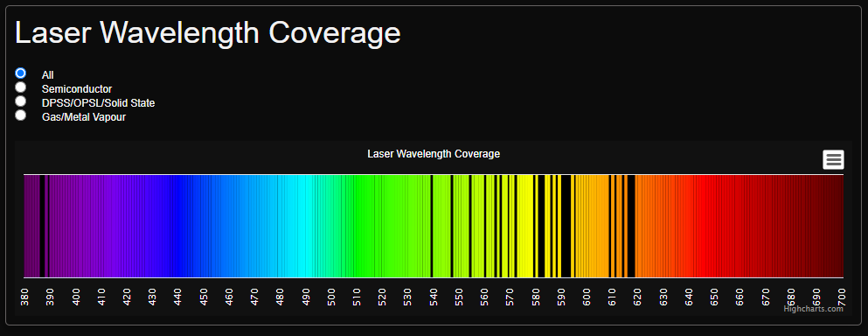Click the green band at 520 nm
Viewport: 868px width, 336px height.
pyautogui.click(x=382, y=227)
